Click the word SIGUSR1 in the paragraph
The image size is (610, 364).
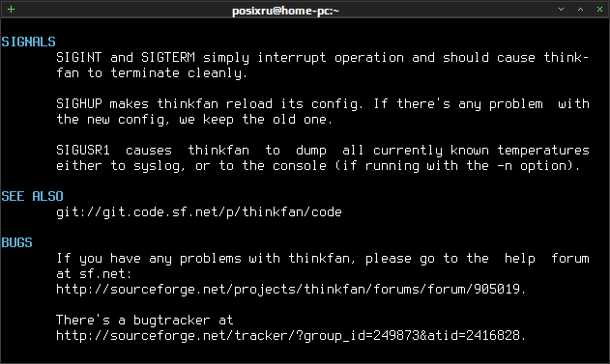pyautogui.click(x=83, y=150)
